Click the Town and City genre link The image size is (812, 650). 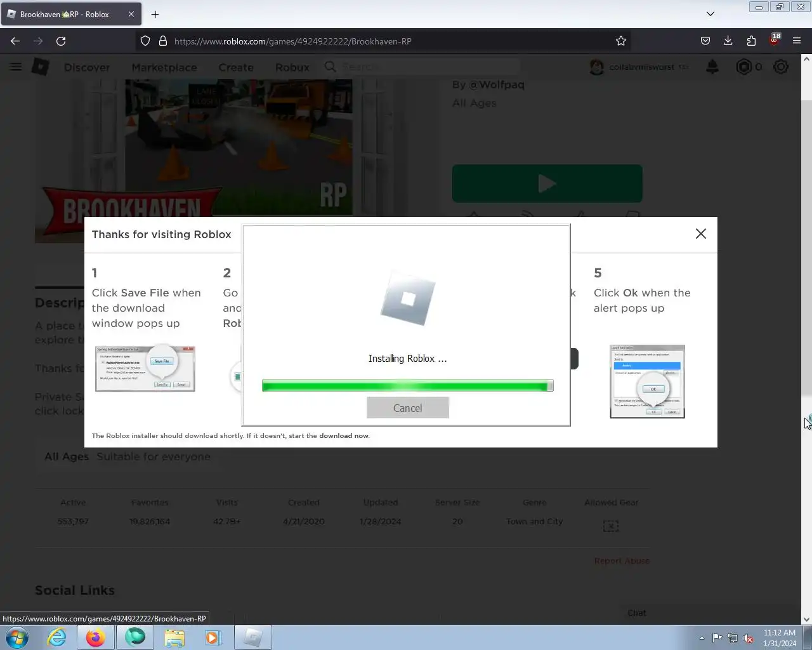click(x=534, y=522)
